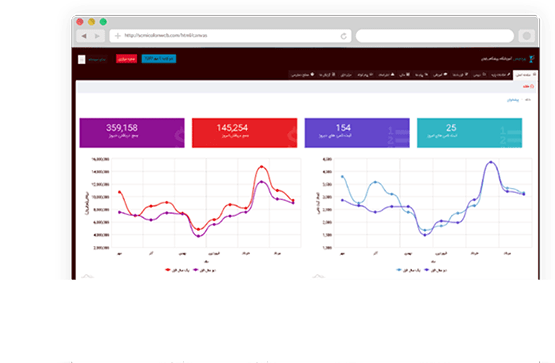Toggle the dark blue series in the right chart legend
The width and height of the screenshot is (555, 363).
(x=436, y=270)
